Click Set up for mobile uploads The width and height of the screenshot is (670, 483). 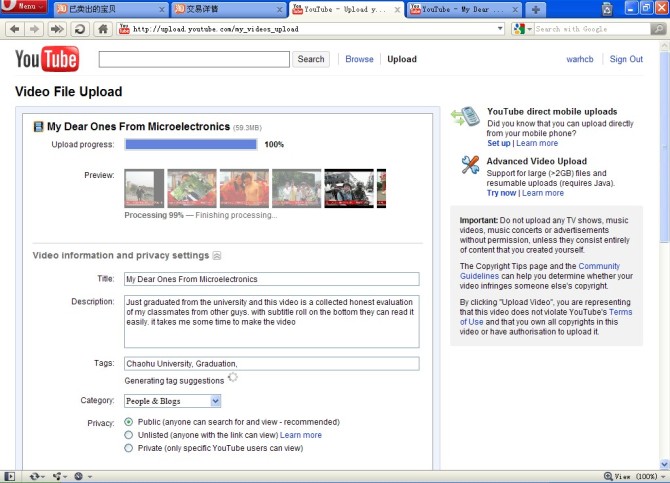tap(499, 143)
